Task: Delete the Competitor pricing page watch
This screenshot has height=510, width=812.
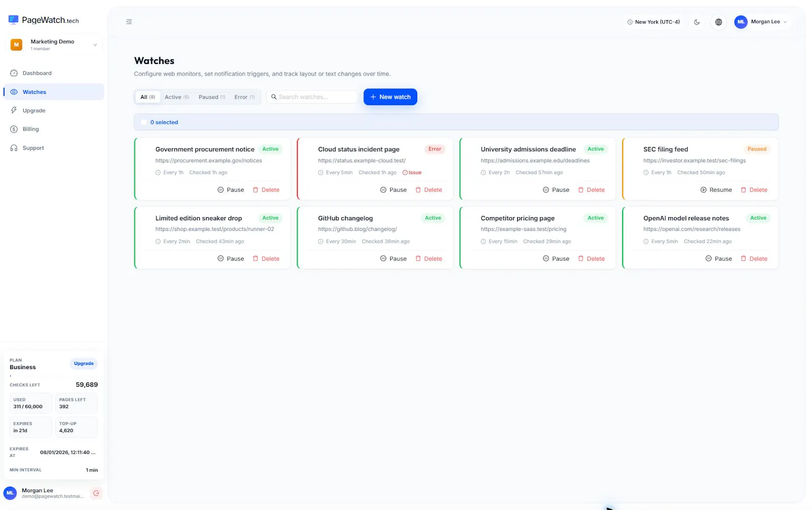Action: [x=592, y=259]
